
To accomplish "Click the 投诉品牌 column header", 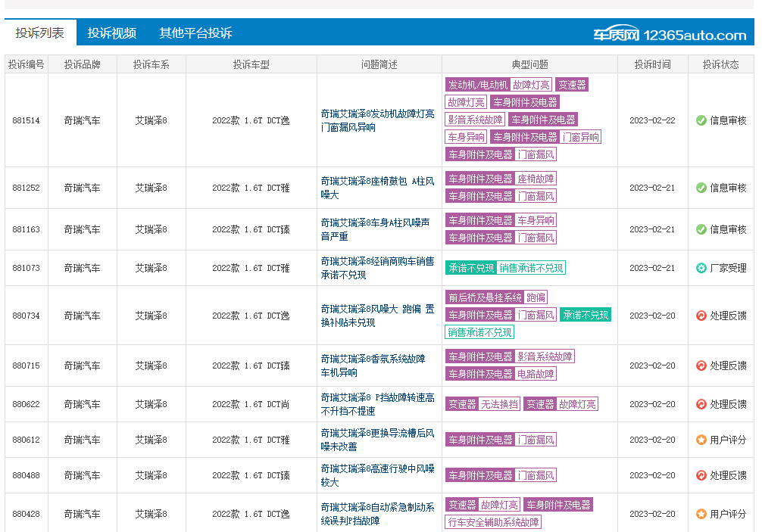I will [82, 64].
